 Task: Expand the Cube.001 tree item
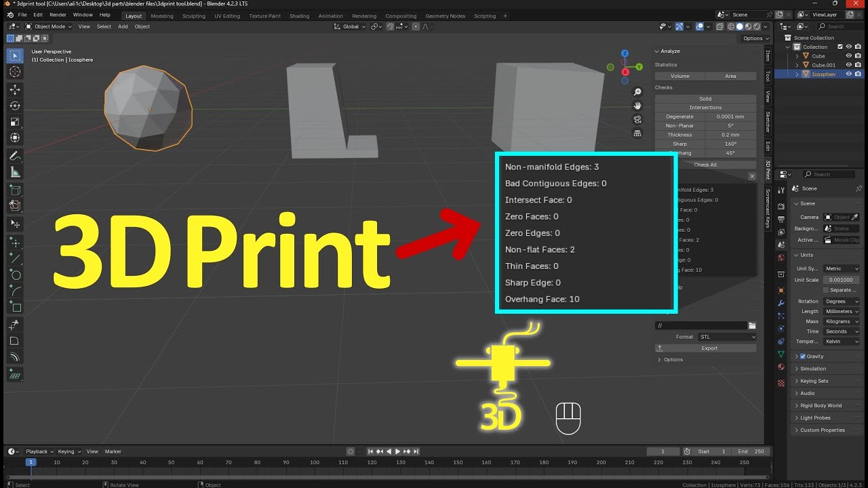point(798,65)
